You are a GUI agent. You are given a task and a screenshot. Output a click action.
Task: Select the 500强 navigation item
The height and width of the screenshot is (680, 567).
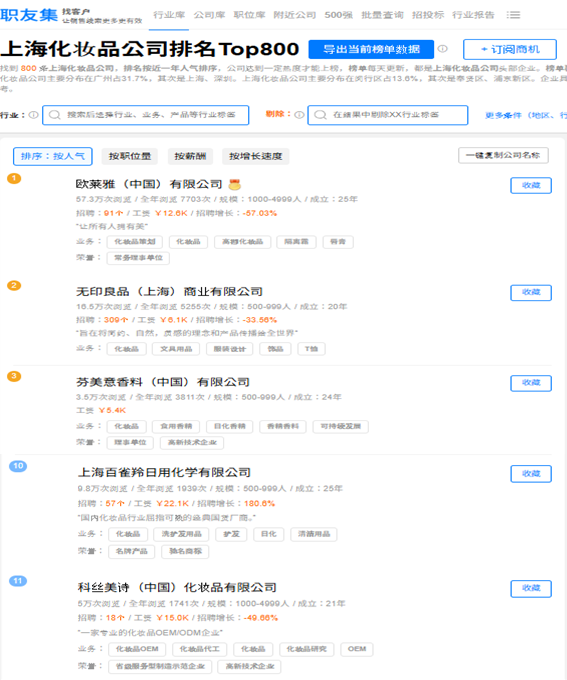pos(338,15)
